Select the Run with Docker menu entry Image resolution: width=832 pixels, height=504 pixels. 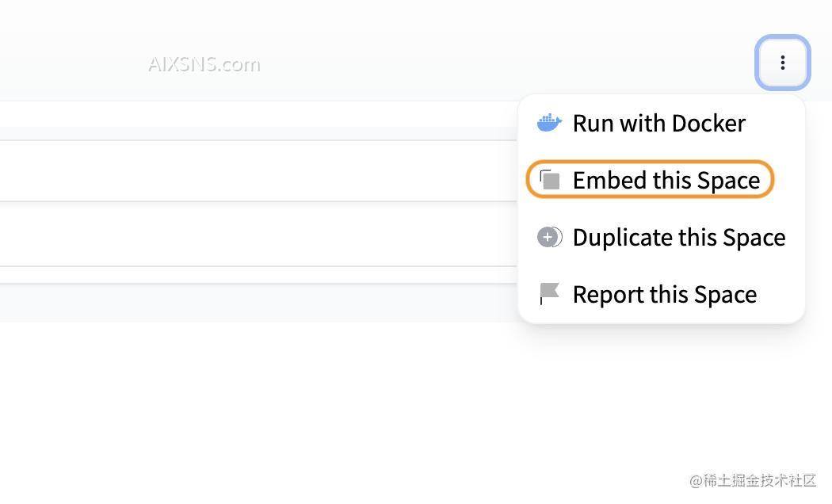click(x=658, y=124)
